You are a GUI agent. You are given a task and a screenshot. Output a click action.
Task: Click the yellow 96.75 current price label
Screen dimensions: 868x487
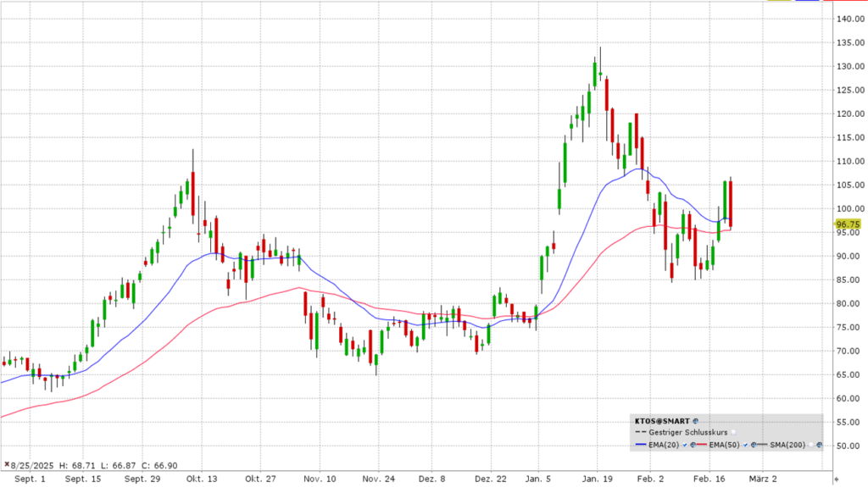click(x=848, y=224)
